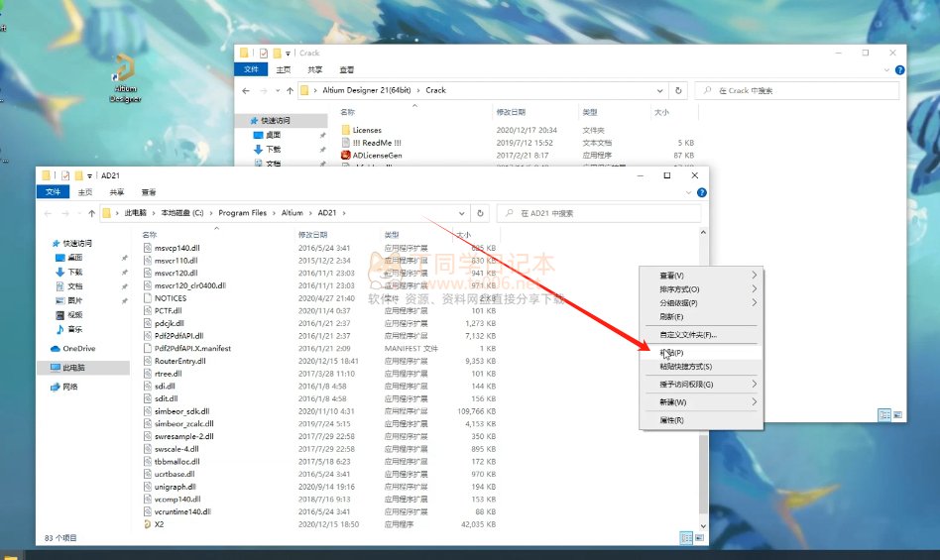Select OneDrive in AD21 navigation pane
This screenshot has height=560, width=940.
pyautogui.click(x=78, y=349)
